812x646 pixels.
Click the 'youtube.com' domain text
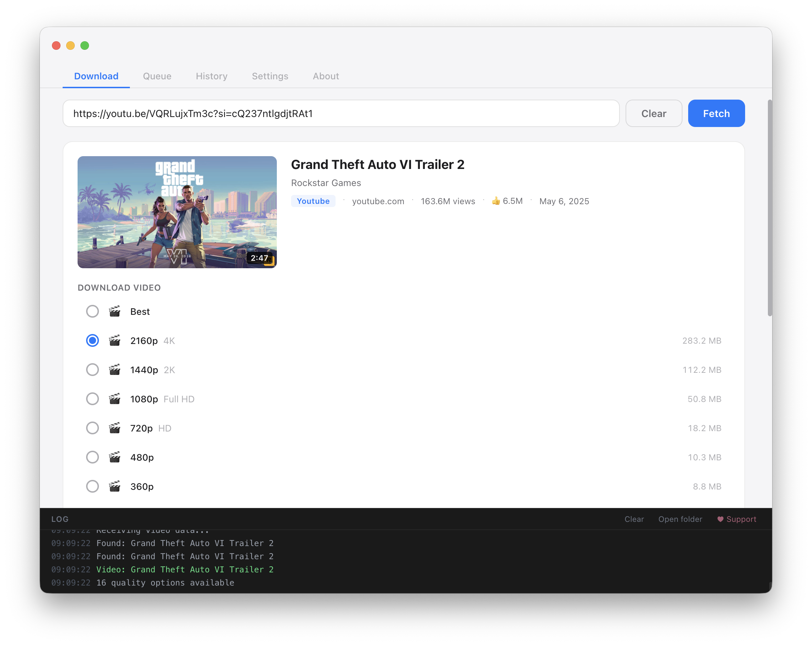point(378,201)
